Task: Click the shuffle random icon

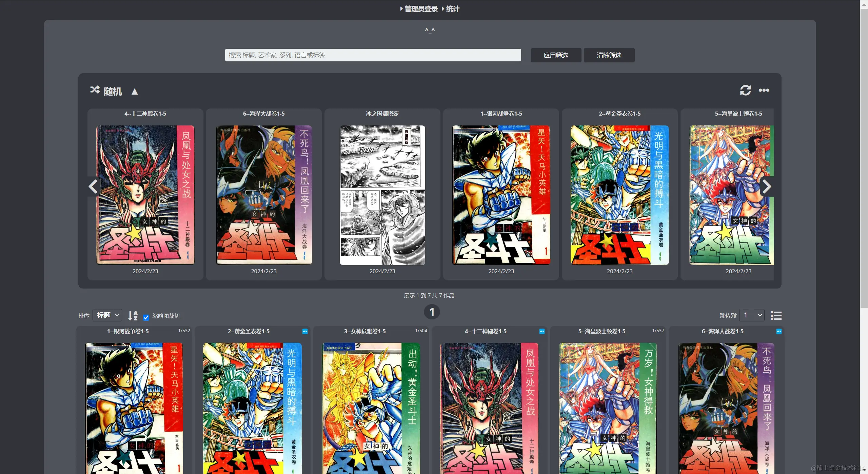Action: coord(95,90)
